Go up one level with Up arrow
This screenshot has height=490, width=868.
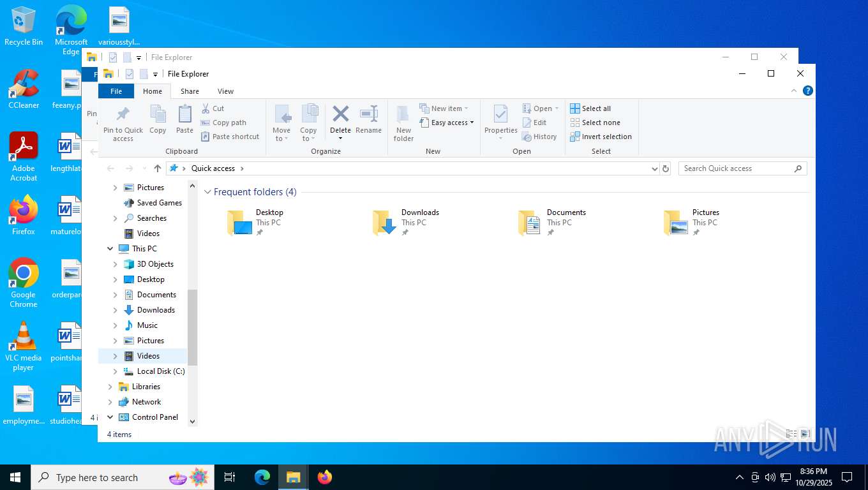(x=158, y=168)
